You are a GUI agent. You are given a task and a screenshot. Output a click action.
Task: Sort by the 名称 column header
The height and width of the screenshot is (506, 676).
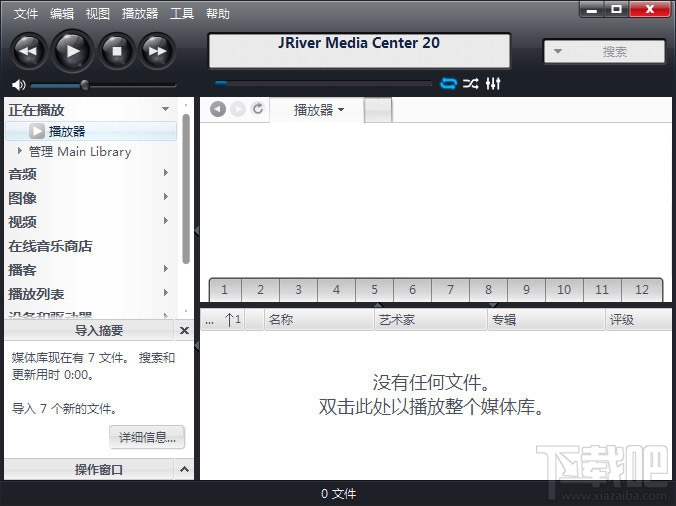tap(319, 320)
